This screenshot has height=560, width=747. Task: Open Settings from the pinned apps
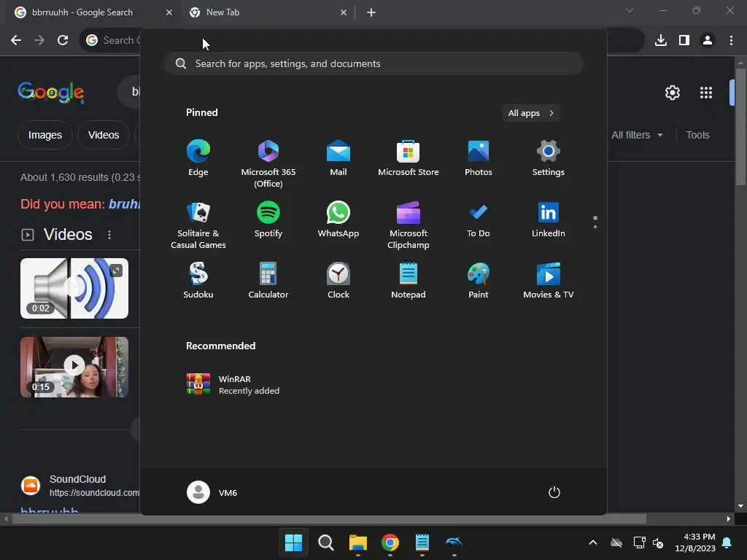pyautogui.click(x=549, y=158)
